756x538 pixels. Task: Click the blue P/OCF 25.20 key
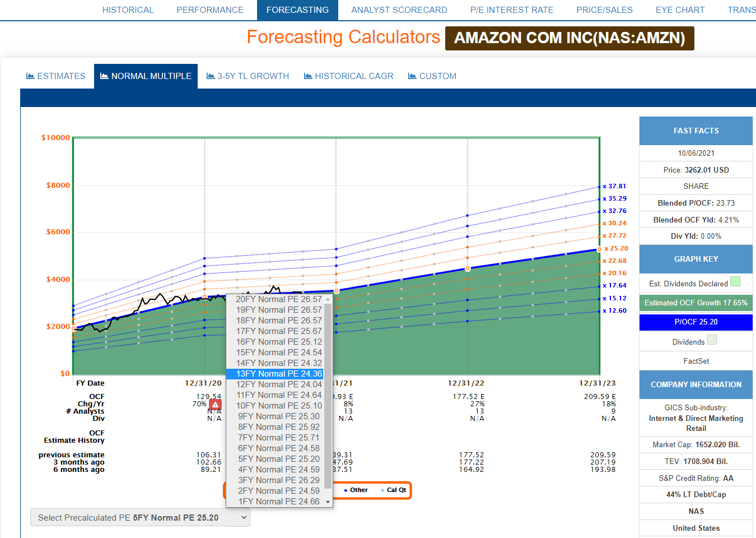click(x=696, y=322)
